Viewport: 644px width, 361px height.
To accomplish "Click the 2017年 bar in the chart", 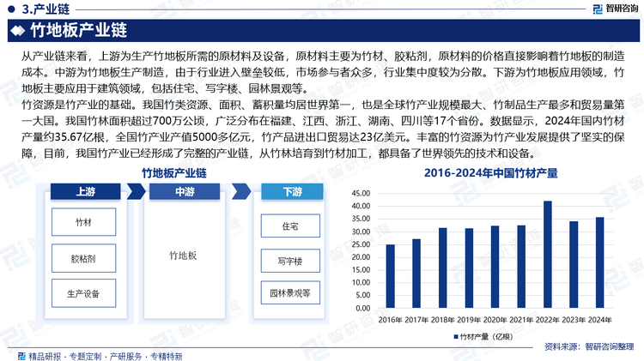I will (x=416, y=274).
